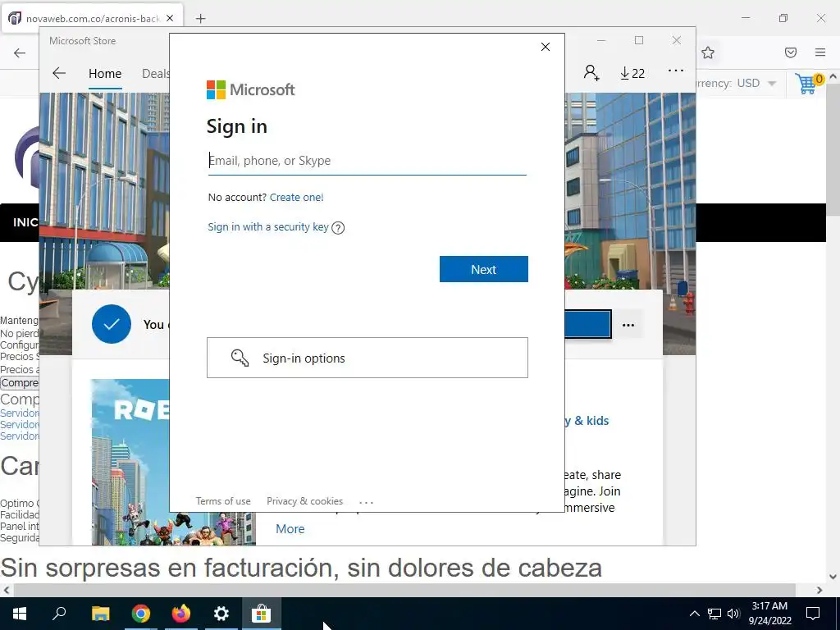Screen dimensions: 840x630
Task: Click the More link under Roblox description
Action: pyautogui.click(x=290, y=529)
